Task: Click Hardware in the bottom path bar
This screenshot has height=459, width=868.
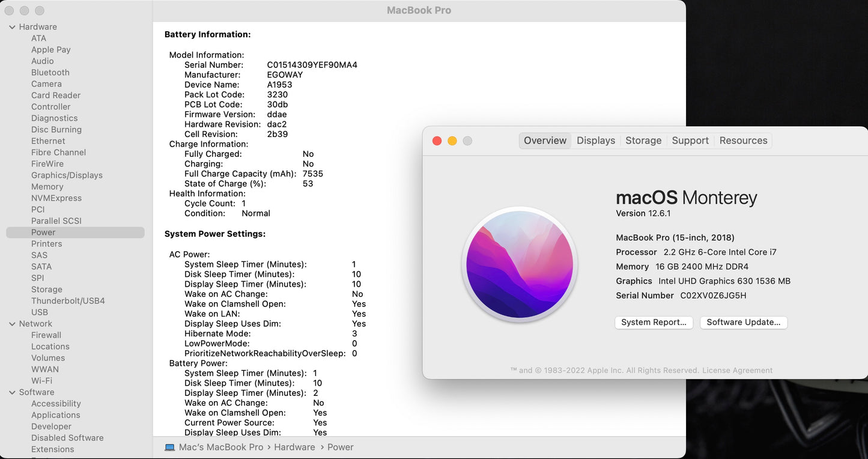Action: click(x=294, y=448)
